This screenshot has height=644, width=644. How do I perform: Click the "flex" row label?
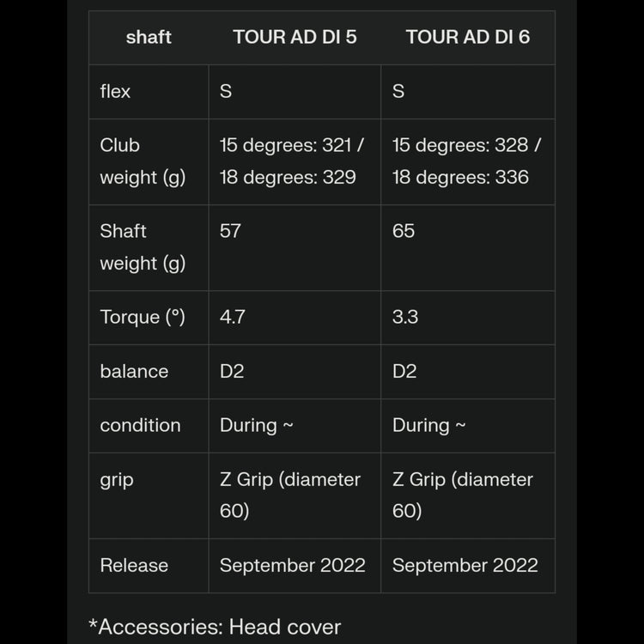[x=116, y=91]
